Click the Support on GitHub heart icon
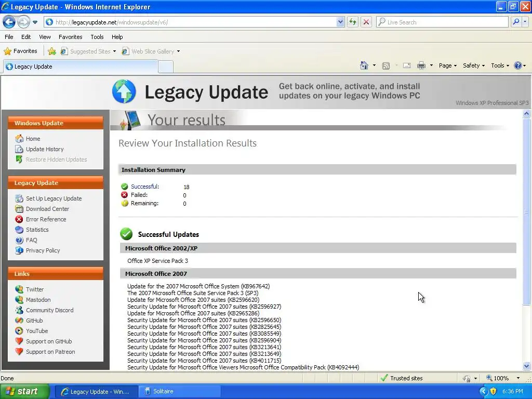532x399 pixels. (19, 341)
